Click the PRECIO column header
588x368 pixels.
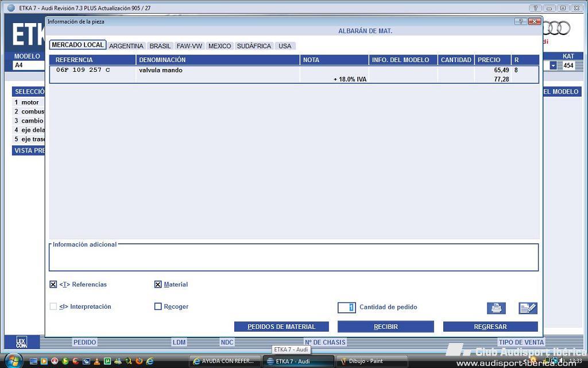[x=493, y=60]
